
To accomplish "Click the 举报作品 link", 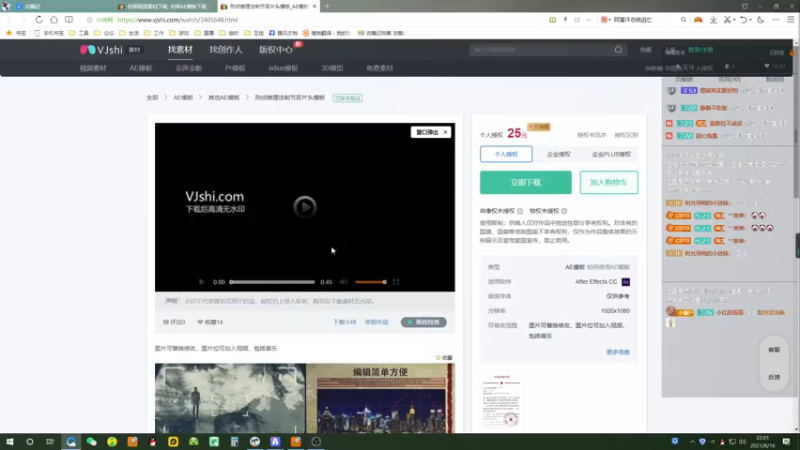I will click(x=377, y=322).
